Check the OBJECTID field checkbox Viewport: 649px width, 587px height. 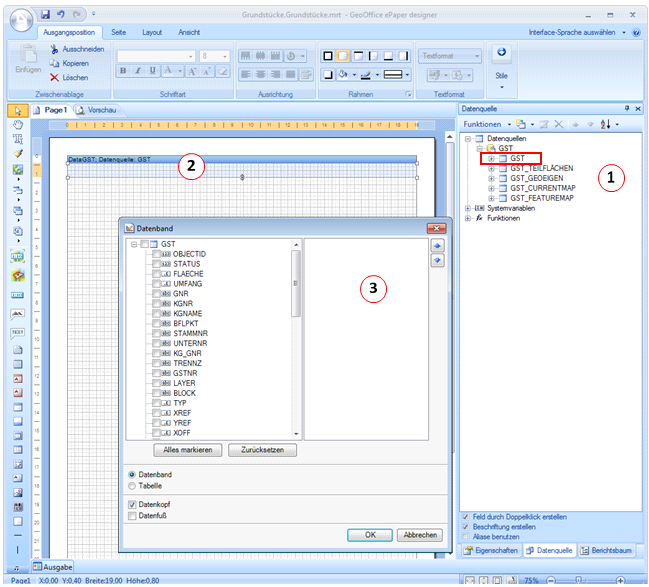(x=156, y=254)
